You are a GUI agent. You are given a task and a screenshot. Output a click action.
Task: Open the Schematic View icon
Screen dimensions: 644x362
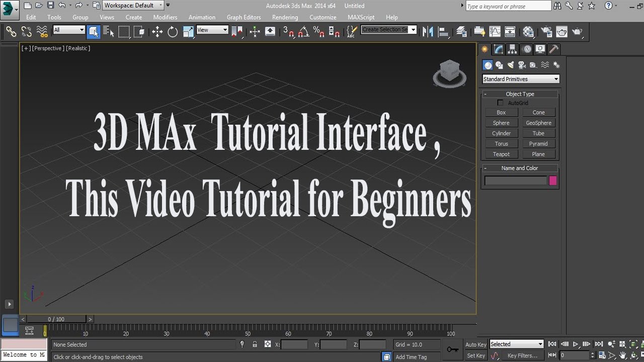(510, 32)
